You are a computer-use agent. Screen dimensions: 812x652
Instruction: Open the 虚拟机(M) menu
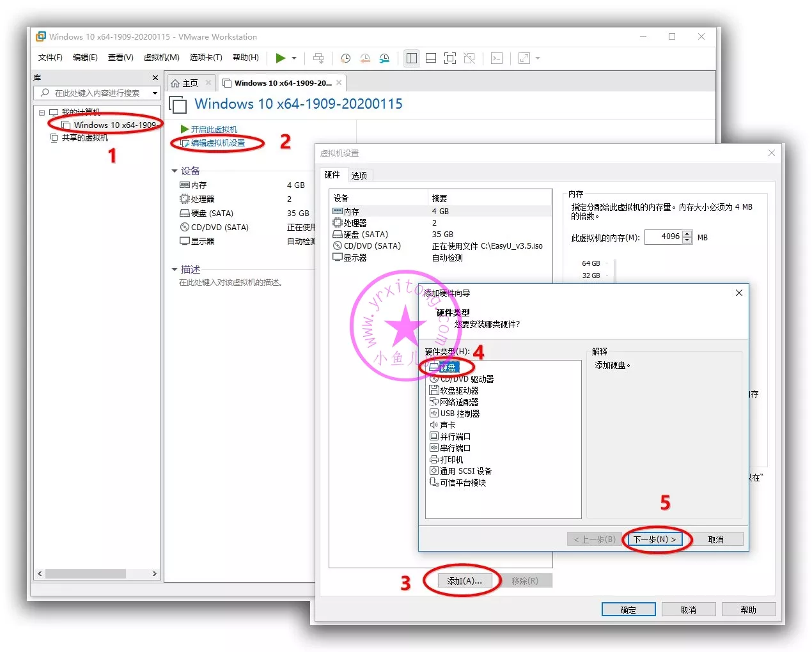161,58
